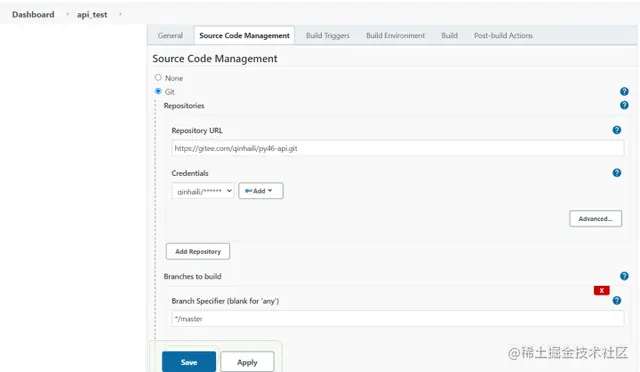Open the Post-build Actions tab
The height and width of the screenshot is (372, 640).
pyautogui.click(x=503, y=36)
